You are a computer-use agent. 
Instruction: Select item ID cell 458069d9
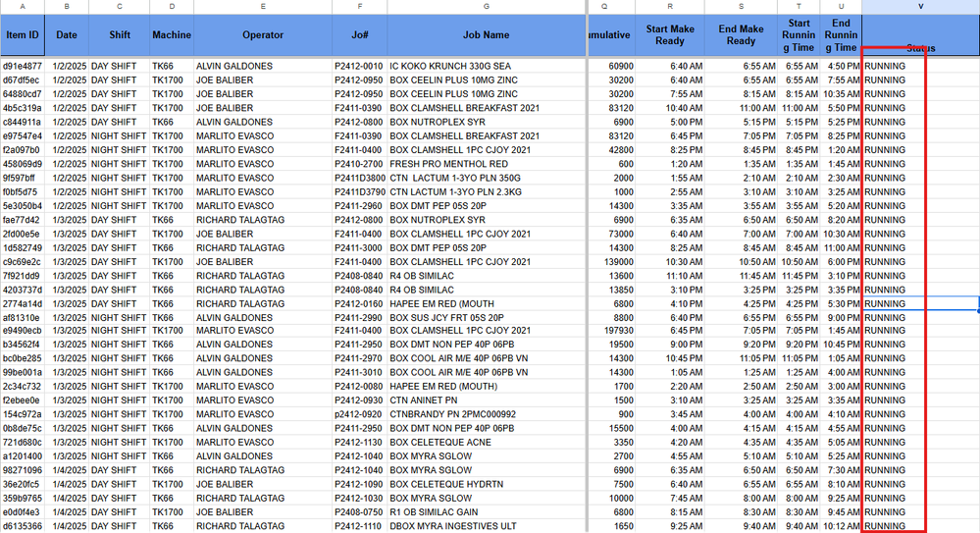[23, 164]
